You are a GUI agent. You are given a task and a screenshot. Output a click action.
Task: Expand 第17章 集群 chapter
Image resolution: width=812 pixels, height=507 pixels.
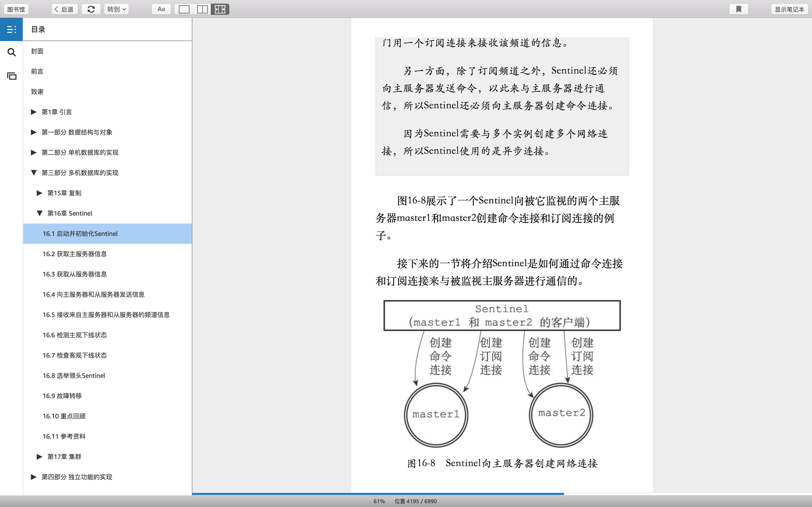[39, 457]
